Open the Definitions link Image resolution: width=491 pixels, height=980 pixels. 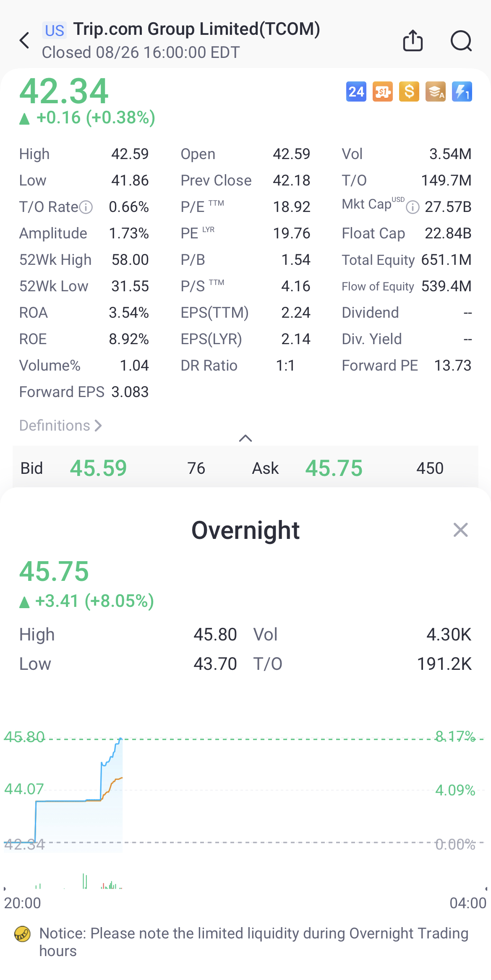pos(60,426)
